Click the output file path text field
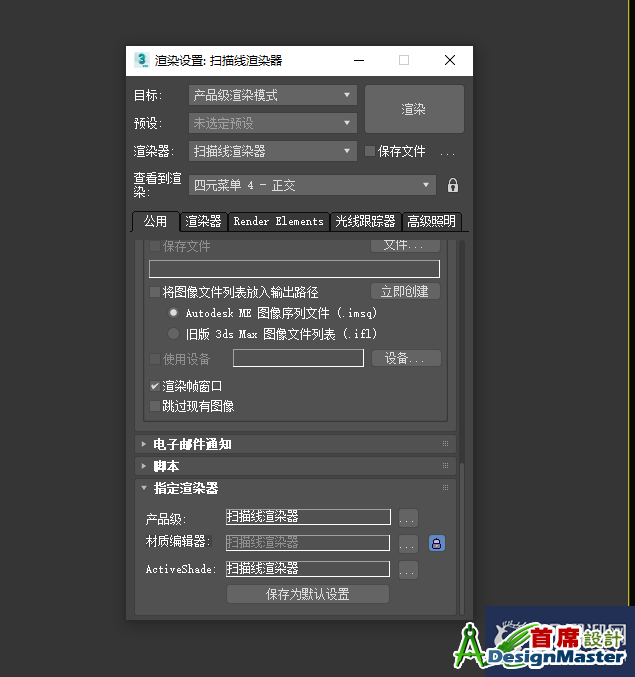Image resolution: width=635 pixels, height=677 pixels. click(x=294, y=269)
